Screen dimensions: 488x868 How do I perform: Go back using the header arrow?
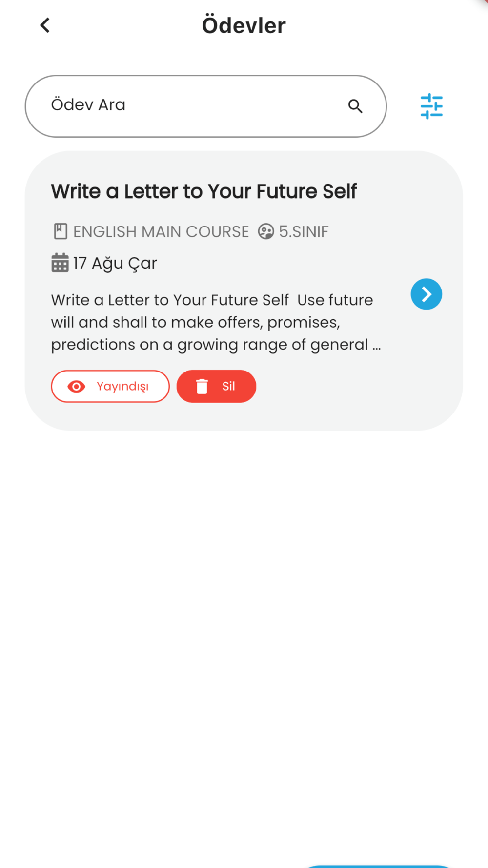[45, 25]
